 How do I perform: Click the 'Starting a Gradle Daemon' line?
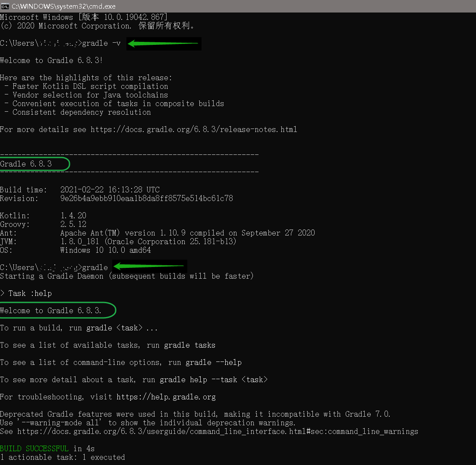click(126, 276)
